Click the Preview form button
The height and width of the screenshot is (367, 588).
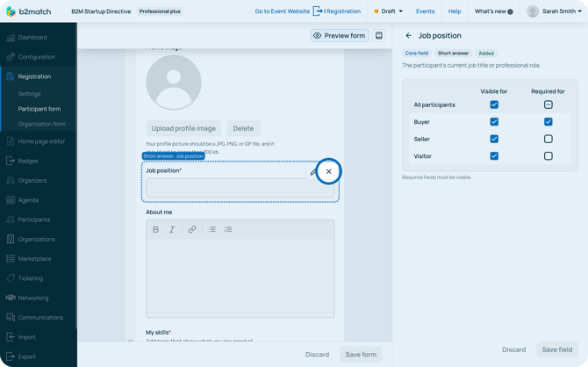click(339, 36)
